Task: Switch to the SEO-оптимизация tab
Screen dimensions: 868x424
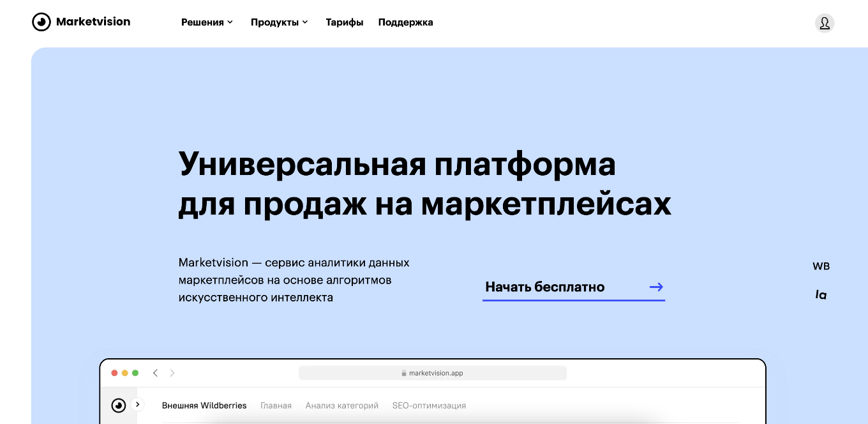Action: point(429,405)
